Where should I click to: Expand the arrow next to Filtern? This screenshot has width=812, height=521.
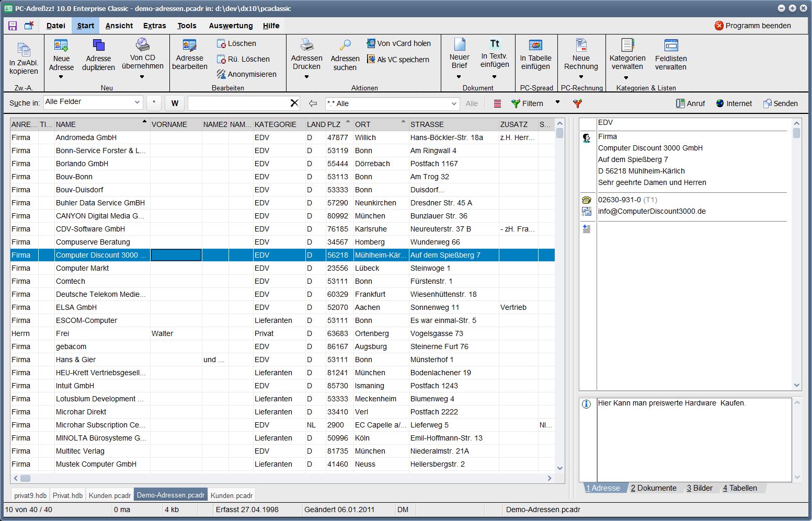tap(557, 102)
